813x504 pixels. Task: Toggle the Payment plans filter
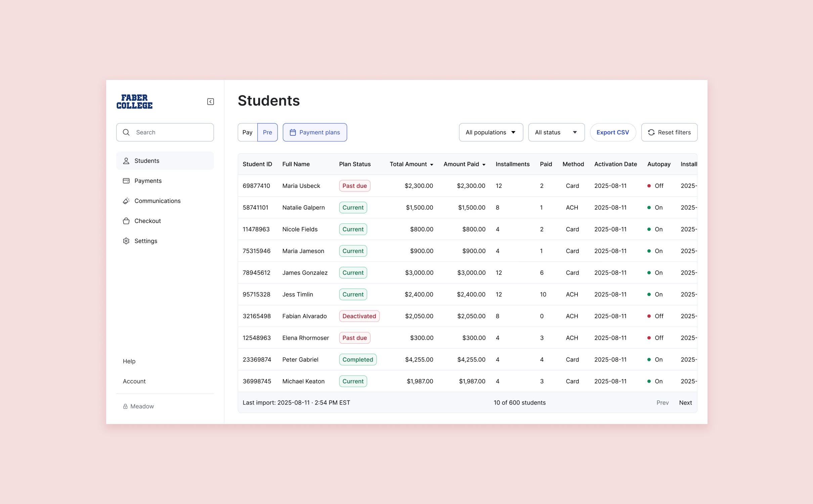(x=315, y=132)
